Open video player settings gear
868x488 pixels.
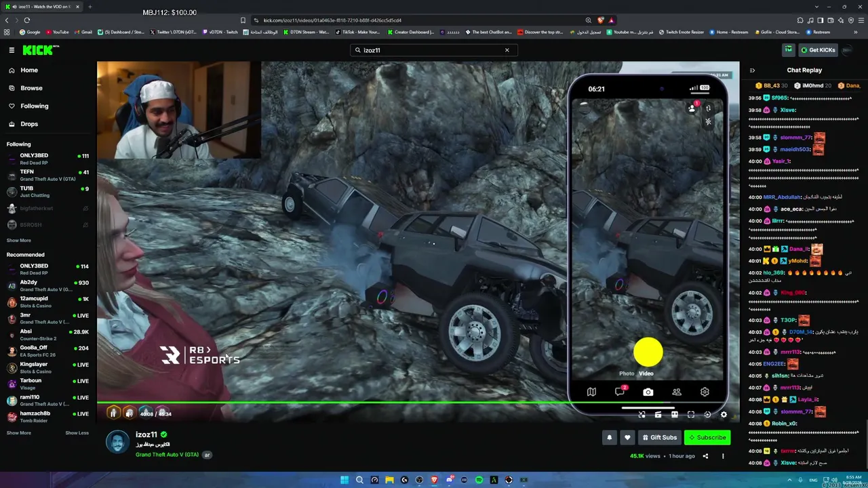724,415
